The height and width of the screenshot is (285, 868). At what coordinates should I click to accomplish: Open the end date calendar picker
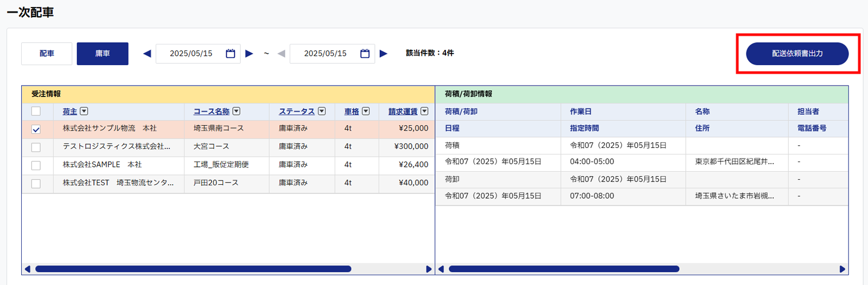(x=365, y=54)
